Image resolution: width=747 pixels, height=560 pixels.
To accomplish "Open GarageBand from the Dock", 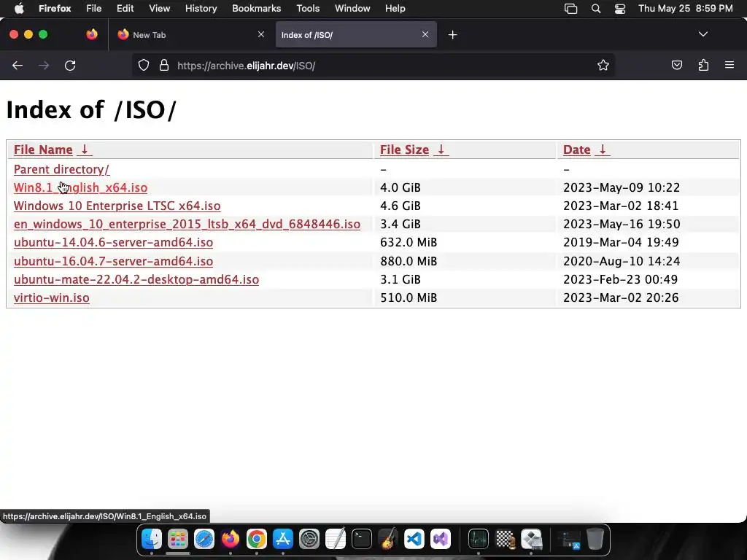I will (x=388, y=539).
